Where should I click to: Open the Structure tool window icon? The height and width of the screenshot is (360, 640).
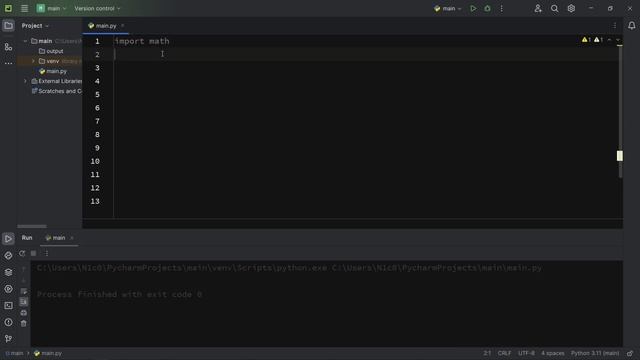click(x=8, y=47)
